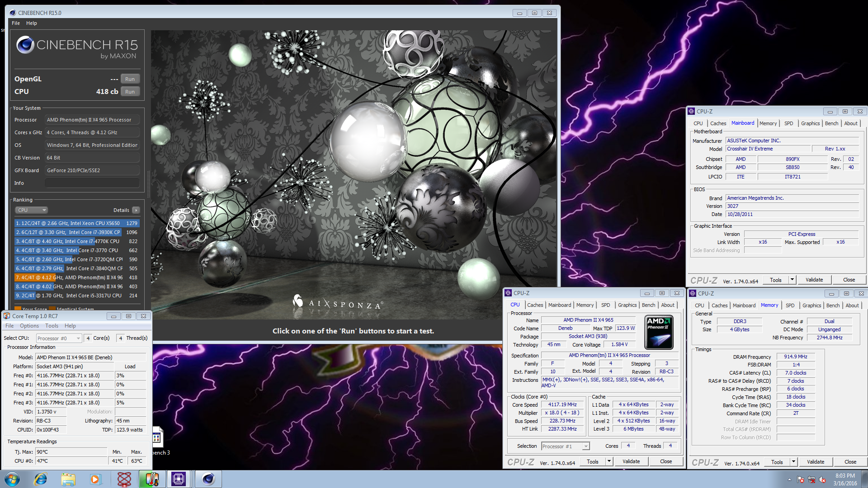Screen dimensions: 868x488
Task: Click Tools button in CPU-Z CPU window
Action: 593,461
